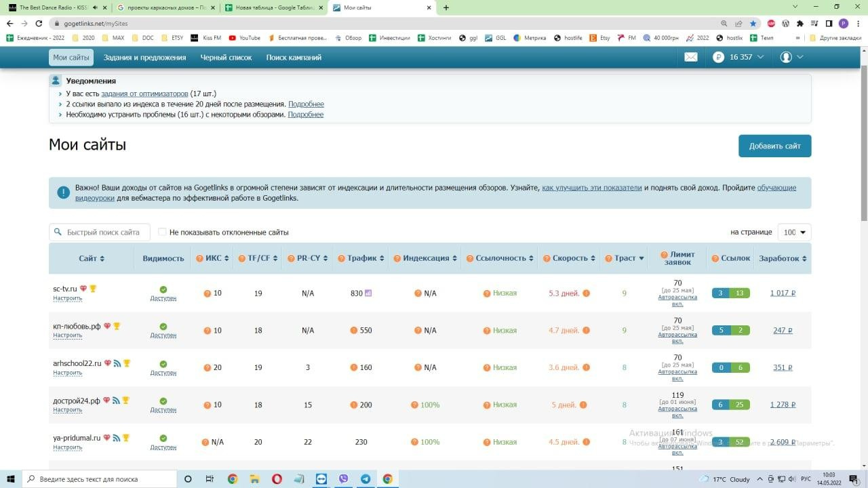
Task: Bookmark page with the star icon
Action: point(753,23)
